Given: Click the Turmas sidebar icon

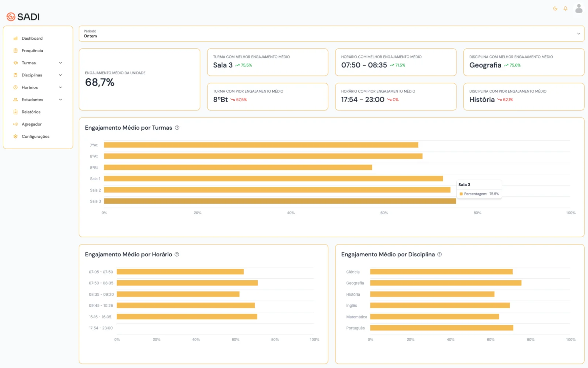Looking at the screenshot, I should (x=15, y=63).
